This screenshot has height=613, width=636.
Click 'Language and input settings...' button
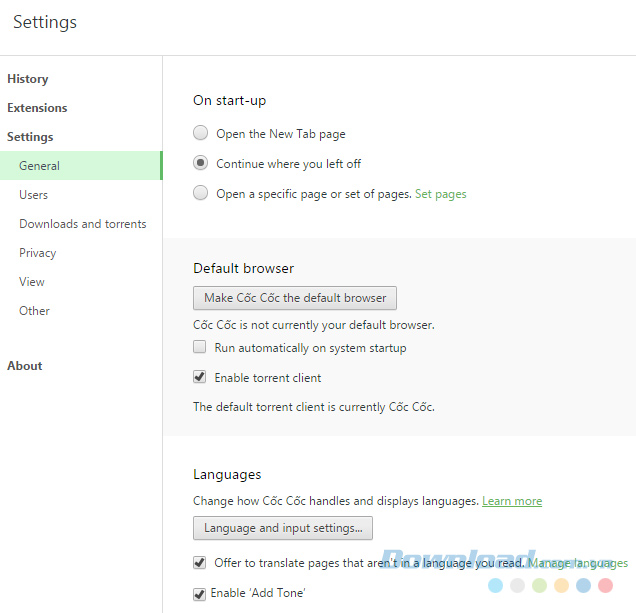point(282,528)
